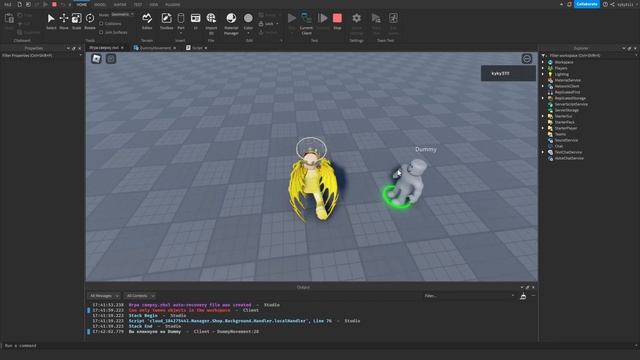Click player name in leaderboard

pyautogui.click(x=500, y=73)
